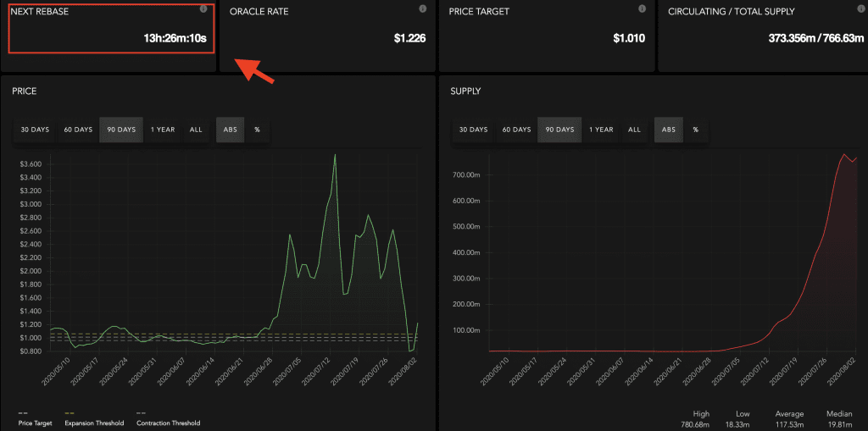Switch Price chart to 1 Year
The width and height of the screenshot is (868, 431).
163,130
